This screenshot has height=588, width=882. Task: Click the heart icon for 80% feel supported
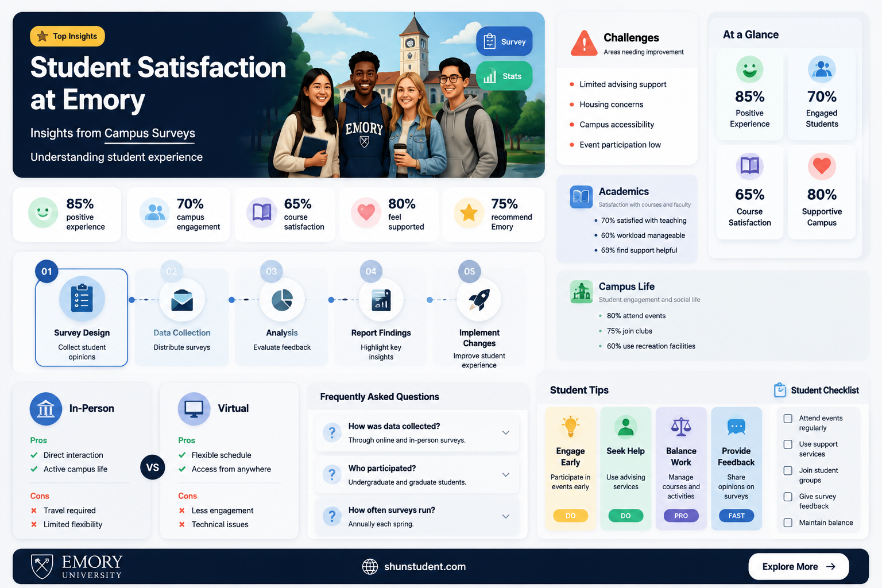[366, 212]
